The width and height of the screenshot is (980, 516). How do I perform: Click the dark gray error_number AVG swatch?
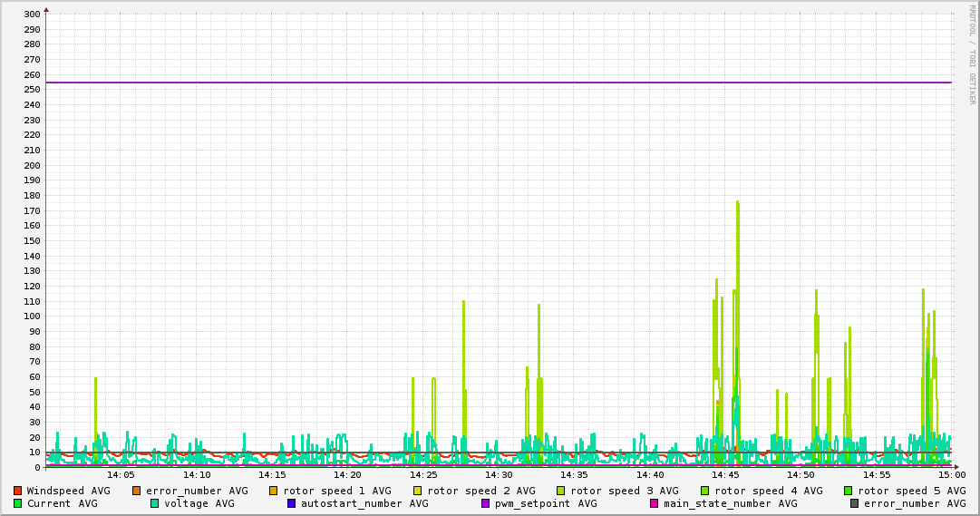pyautogui.click(x=855, y=503)
